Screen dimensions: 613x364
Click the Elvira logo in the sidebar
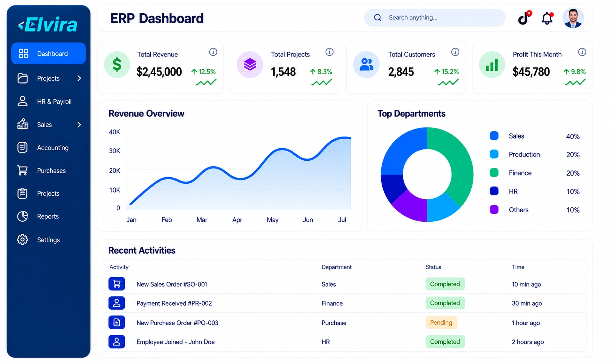tap(48, 25)
